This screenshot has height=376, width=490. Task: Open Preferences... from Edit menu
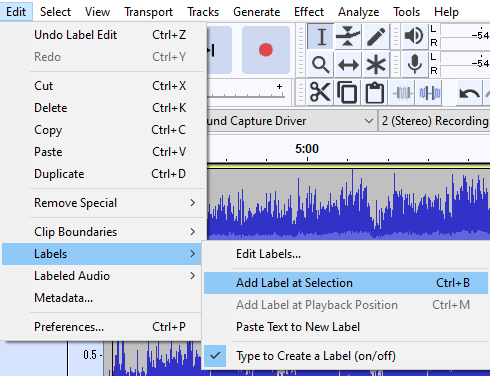point(103,327)
